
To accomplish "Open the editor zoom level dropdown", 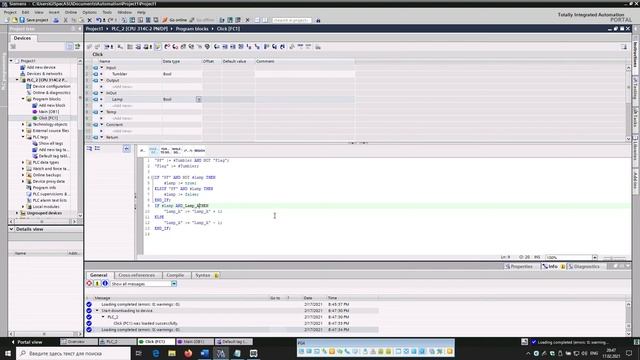I will pyautogui.click(x=595, y=257).
